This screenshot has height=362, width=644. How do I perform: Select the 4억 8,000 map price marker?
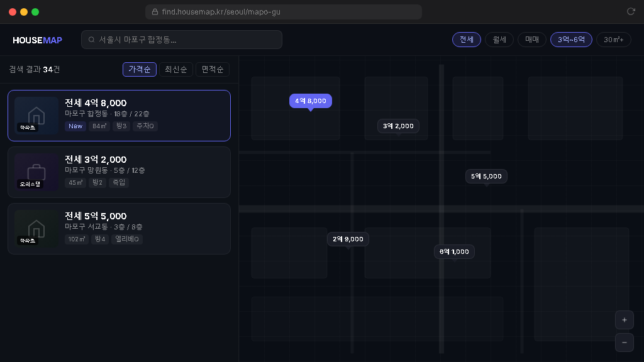pos(310,101)
